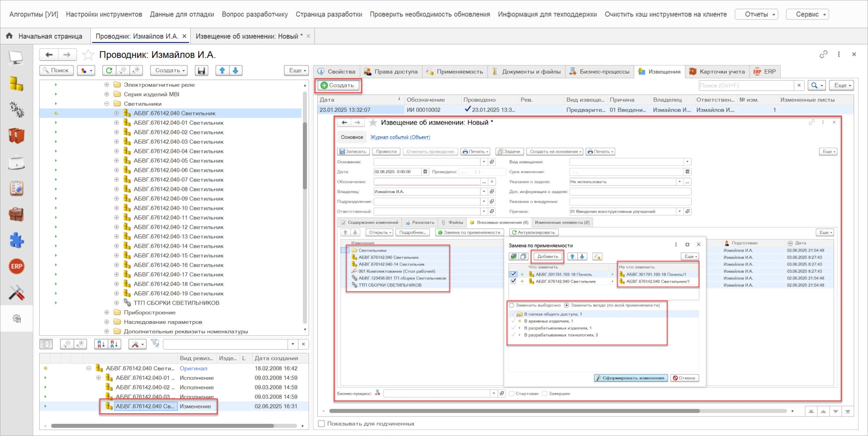Open Настройки инструментов menu item
868x436 pixels.
104,14
